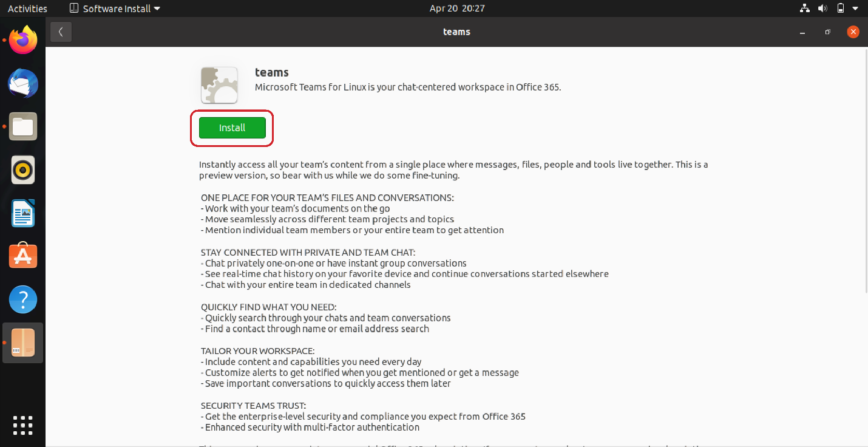The width and height of the screenshot is (868, 447).
Task: Click the volume speaker icon
Action: pos(822,9)
